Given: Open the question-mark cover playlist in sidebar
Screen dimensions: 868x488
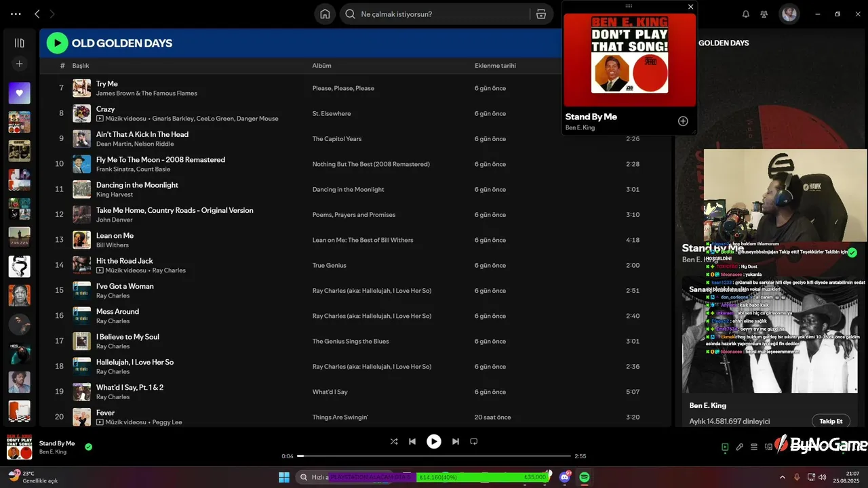Looking at the screenshot, I should (x=19, y=266).
